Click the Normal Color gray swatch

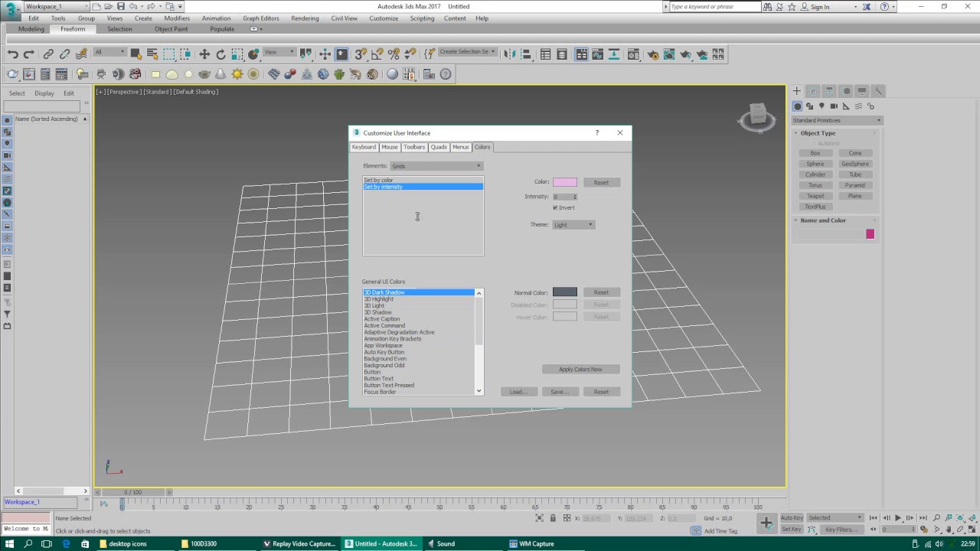[565, 292]
